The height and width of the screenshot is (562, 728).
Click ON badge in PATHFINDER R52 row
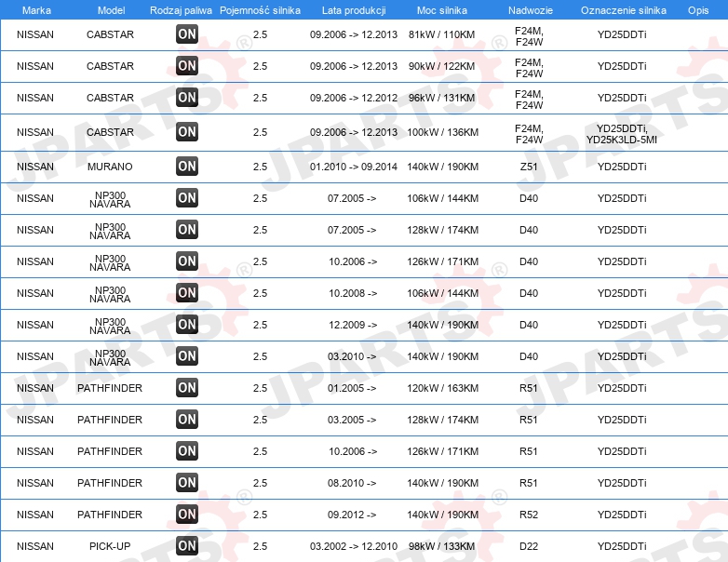(x=187, y=515)
